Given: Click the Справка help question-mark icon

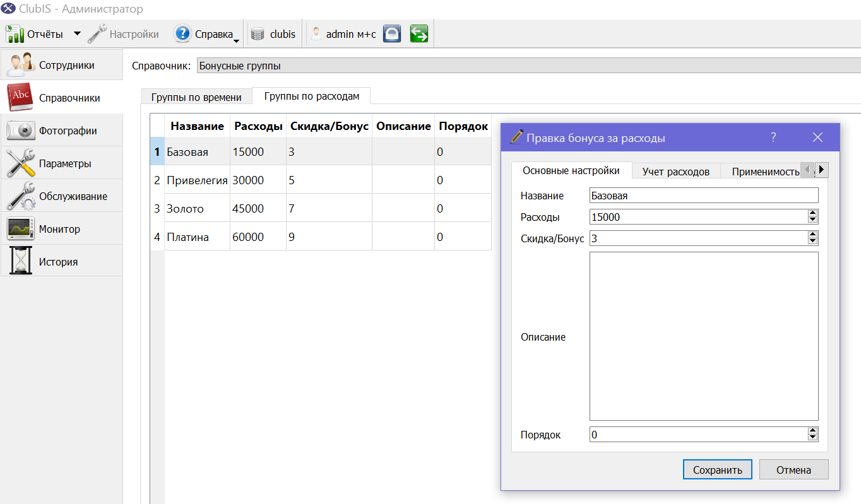Looking at the screenshot, I should point(182,34).
